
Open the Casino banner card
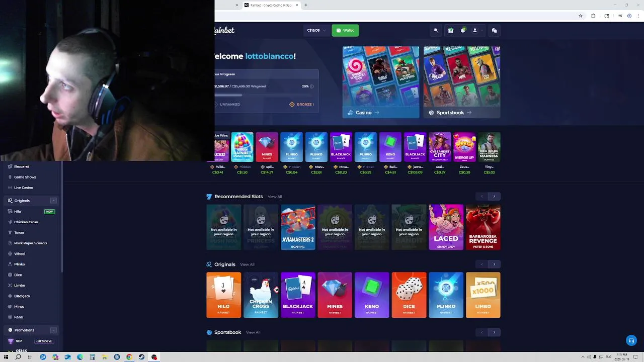coord(381,82)
